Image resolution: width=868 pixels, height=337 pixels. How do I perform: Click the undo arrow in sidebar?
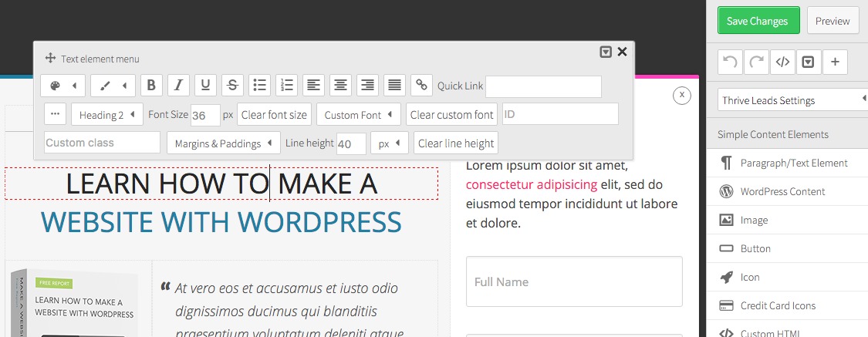[x=730, y=62]
